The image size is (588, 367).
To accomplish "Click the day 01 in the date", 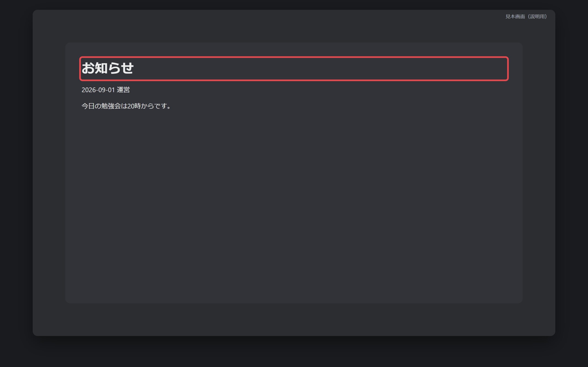I will tap(111, 90).
